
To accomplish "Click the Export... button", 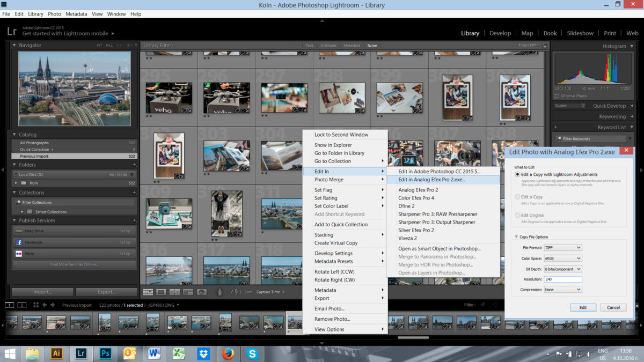I will pyautogui.click(x=106, y=292).
